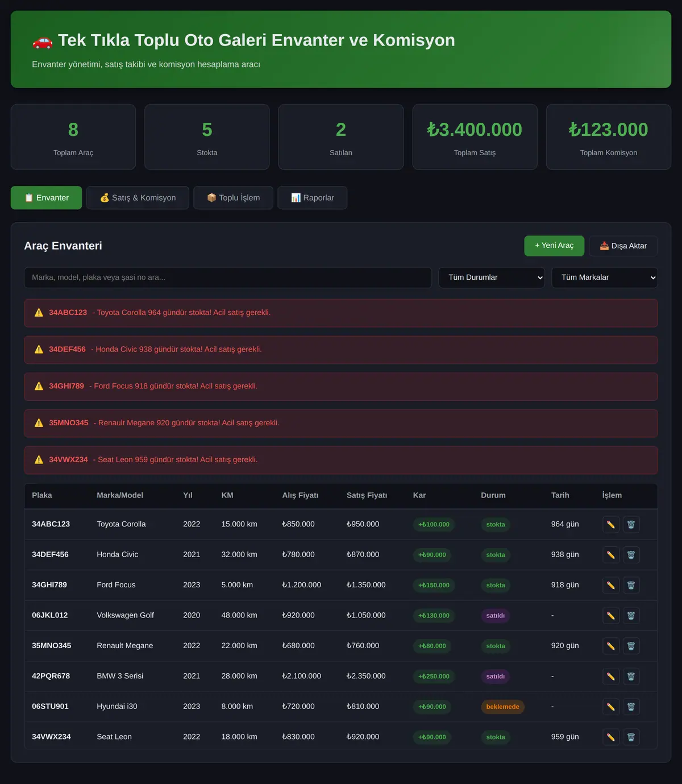This screenshot has width=682, height=784.
Task: Open the Tüm Durumlar status filter dropdown
Action: (492, 277)
